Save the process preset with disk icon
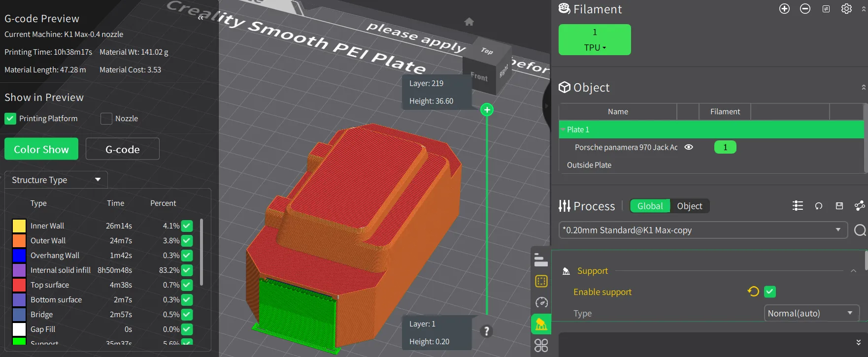The height and width of the screenshot is (357, 868). pyautogui.click(x=839, y=206)
